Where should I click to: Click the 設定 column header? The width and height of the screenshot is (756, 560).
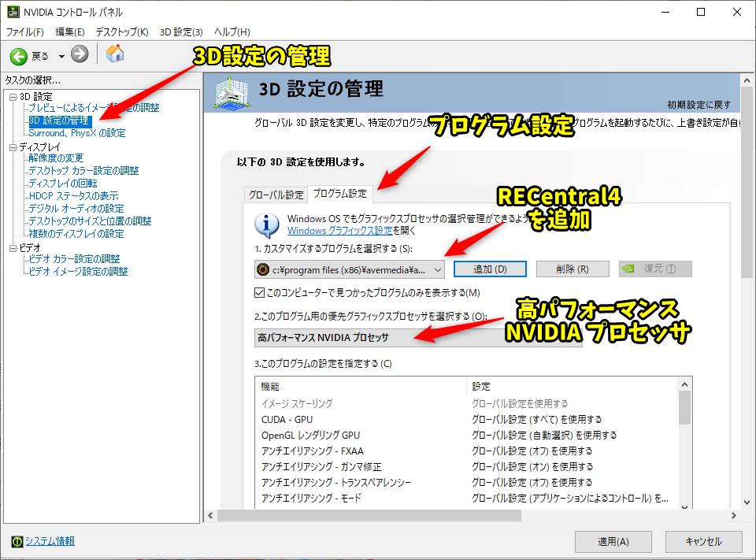(x=573, y=387)
